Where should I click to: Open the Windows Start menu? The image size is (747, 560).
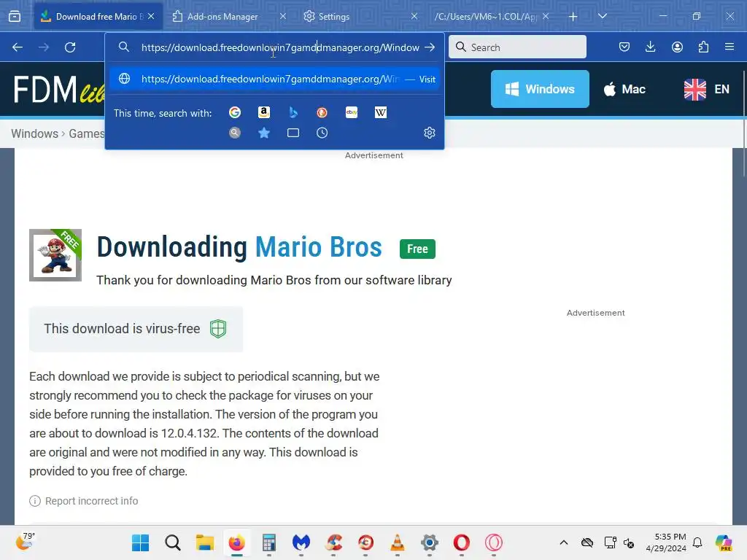pyautogui.click(x=141, y=542)
